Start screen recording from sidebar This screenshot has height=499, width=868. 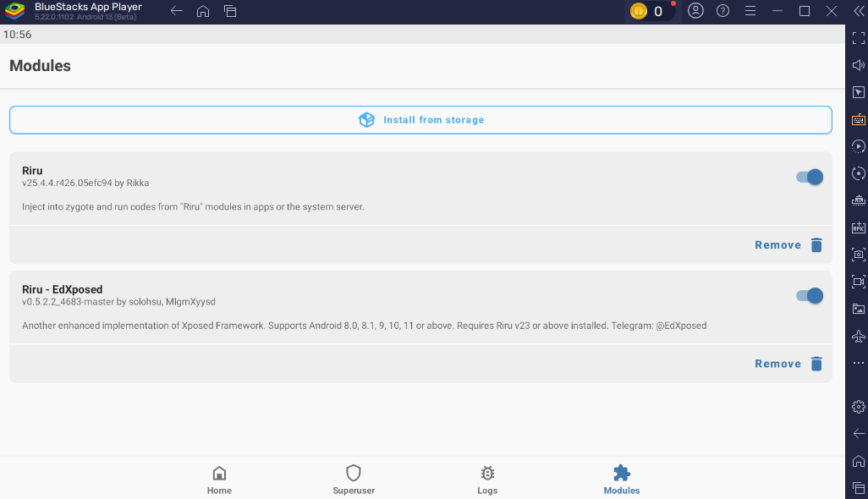click(x=858, y=282)
